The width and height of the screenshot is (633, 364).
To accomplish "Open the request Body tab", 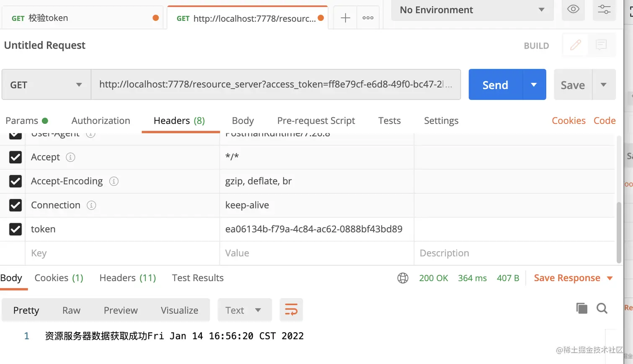I will tap(243, 120).
